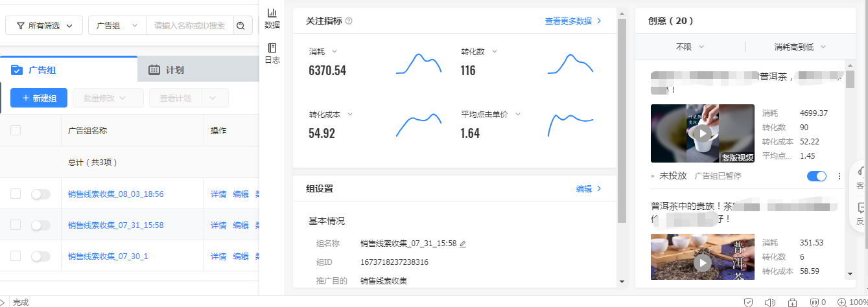Click the search magnifier icon
The height and width of the screenshot is (307, 868).
(x=240, y=26)
